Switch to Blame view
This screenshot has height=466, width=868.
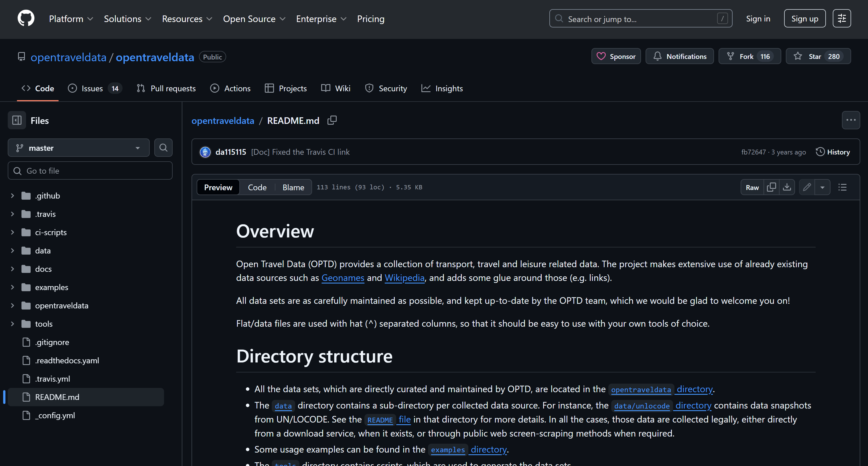point(293,187)
